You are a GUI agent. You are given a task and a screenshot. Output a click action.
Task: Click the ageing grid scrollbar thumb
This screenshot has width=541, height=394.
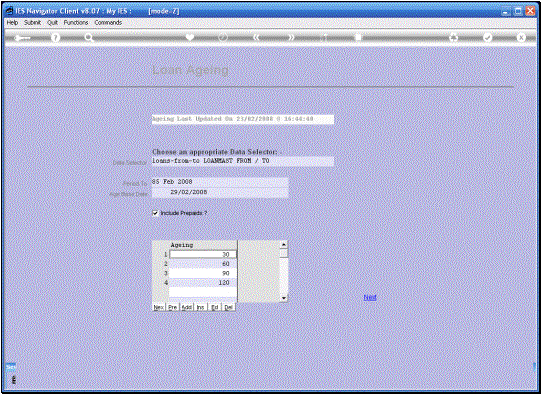tap(284, 253)
